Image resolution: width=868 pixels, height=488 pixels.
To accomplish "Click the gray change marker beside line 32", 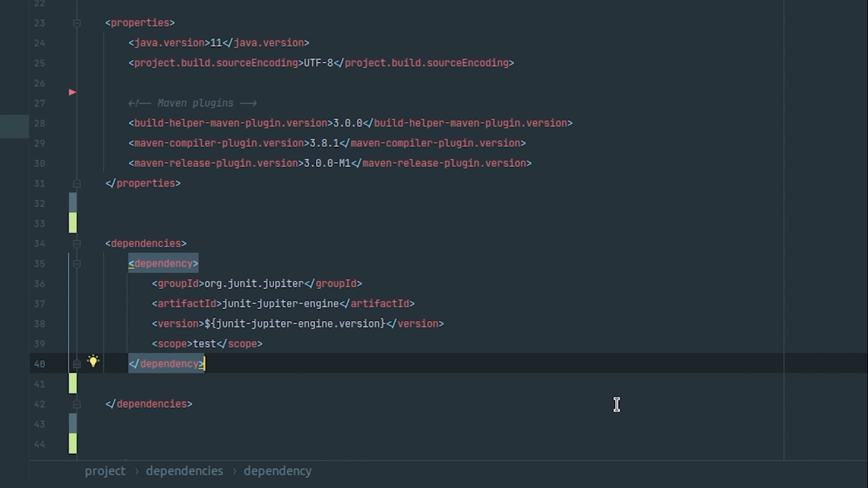I will tap(72, 203).
